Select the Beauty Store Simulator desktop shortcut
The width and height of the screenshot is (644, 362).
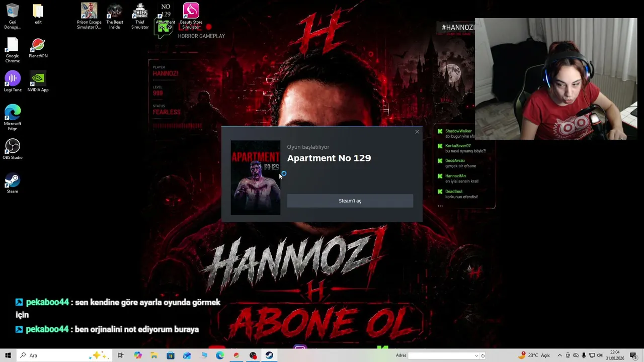[x=191, y=16]
